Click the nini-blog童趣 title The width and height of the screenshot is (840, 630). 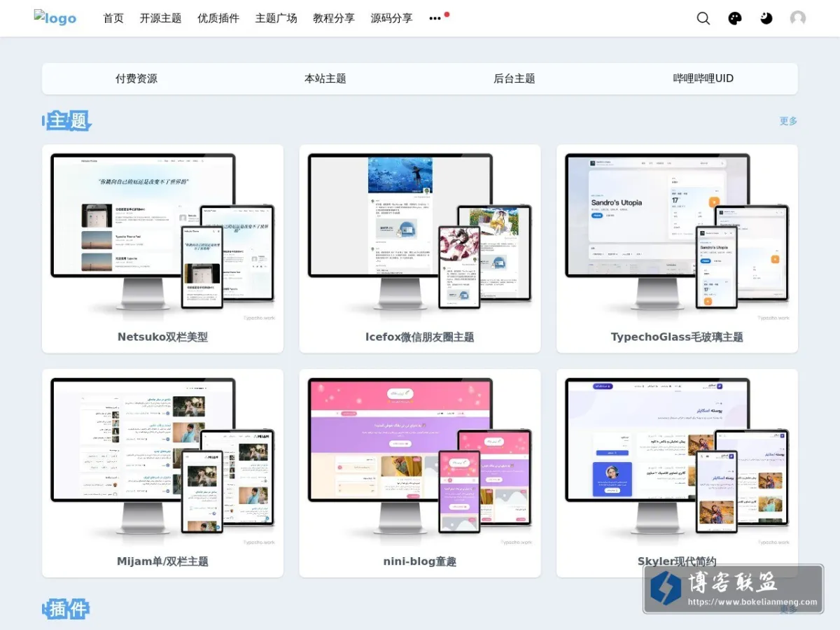tap(420, 561)
